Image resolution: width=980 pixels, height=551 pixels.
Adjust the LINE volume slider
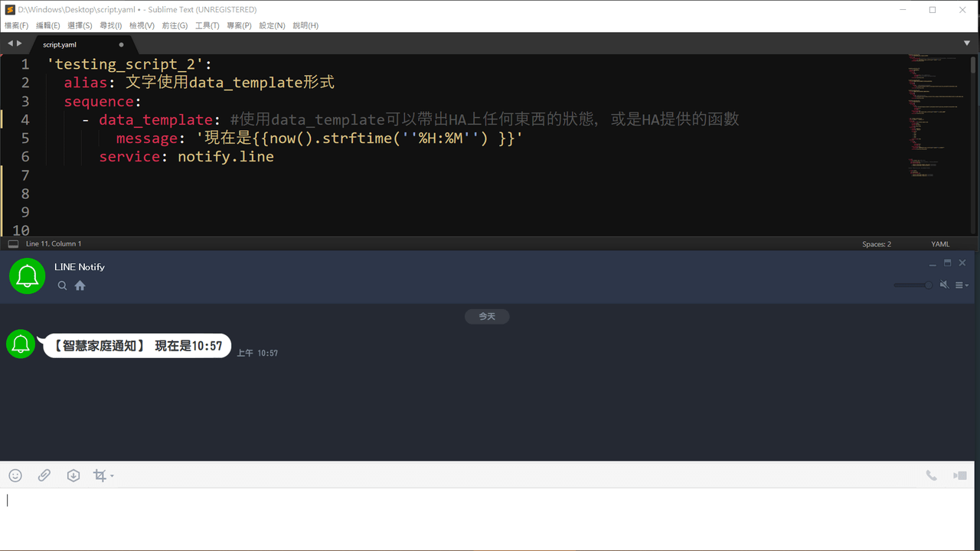tap(913, 285)
